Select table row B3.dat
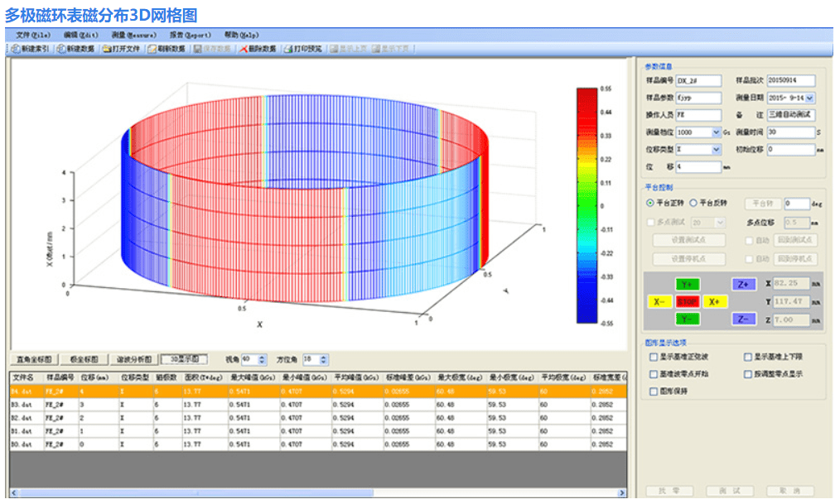This screenshot has width=840, height=504. [318, 405]
